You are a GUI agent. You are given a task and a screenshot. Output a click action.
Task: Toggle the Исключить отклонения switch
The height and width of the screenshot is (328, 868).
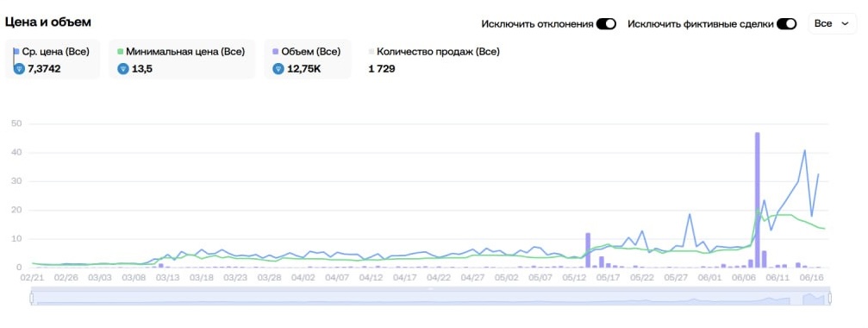[606, 24]
